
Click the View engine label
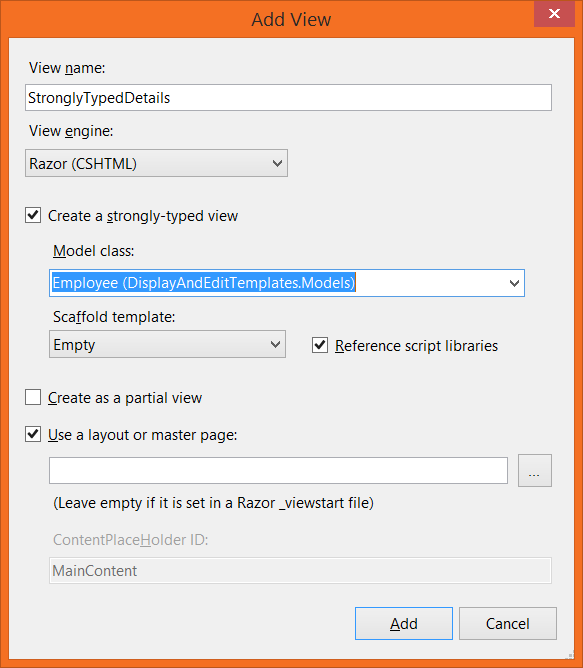pyautogui.click(x=71, y=131)
